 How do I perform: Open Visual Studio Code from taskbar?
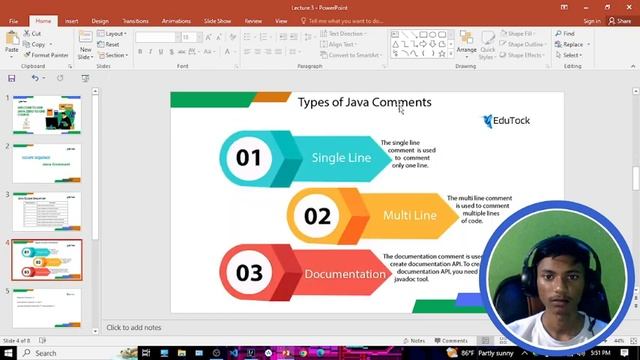(233, 353)
